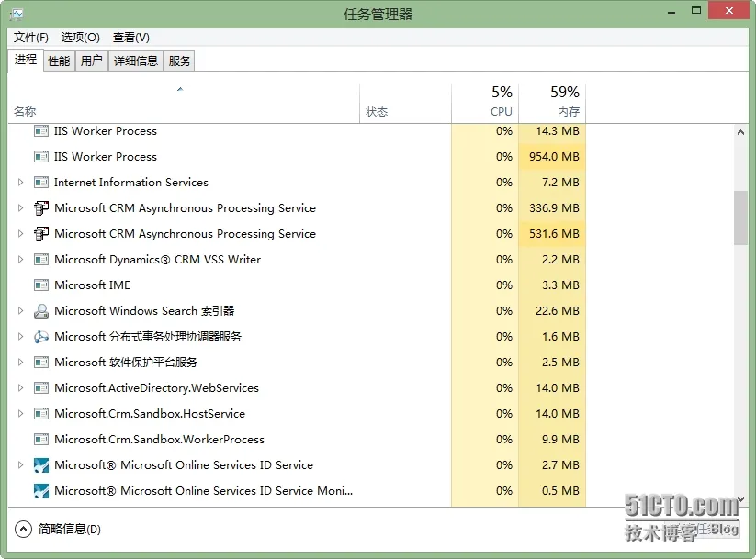This screenshot has height=559, width=756.
Task: Sort by the 名称 column header
Action: pyautogui.click(x=183, y=103)
